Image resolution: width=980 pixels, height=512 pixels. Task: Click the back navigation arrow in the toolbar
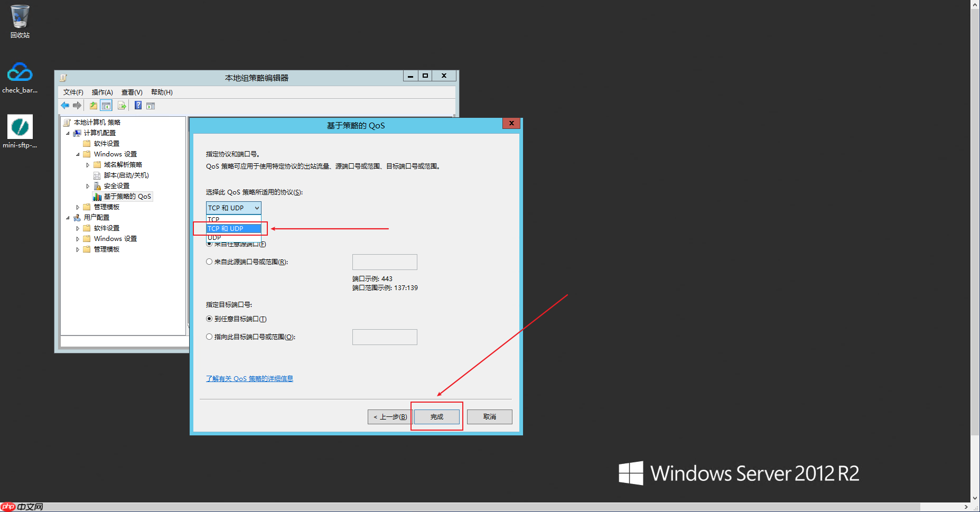tap(65, 105)
